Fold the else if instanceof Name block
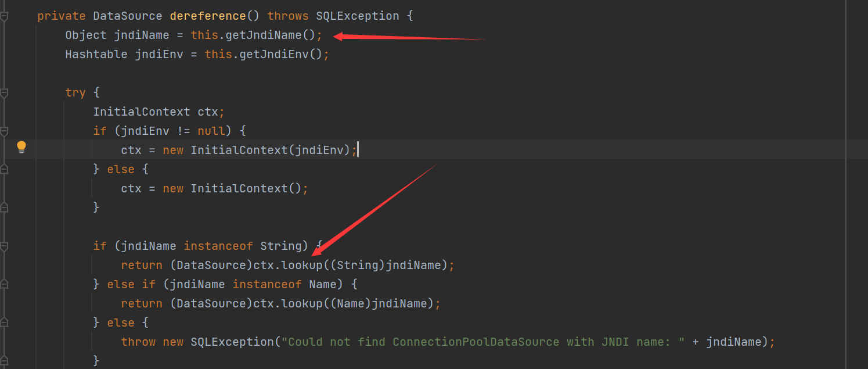Screen dimensions: 868x369 4,285
